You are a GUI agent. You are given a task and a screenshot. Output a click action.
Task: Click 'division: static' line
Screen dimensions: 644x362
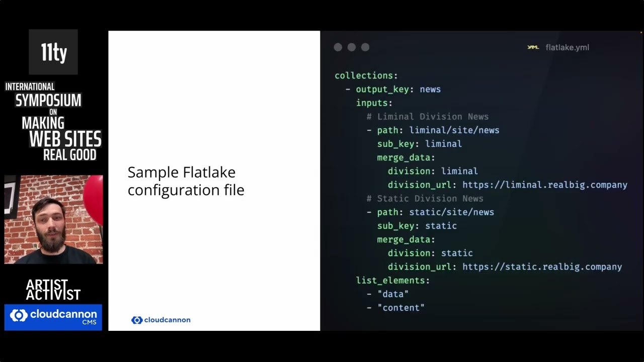(430, 253)
